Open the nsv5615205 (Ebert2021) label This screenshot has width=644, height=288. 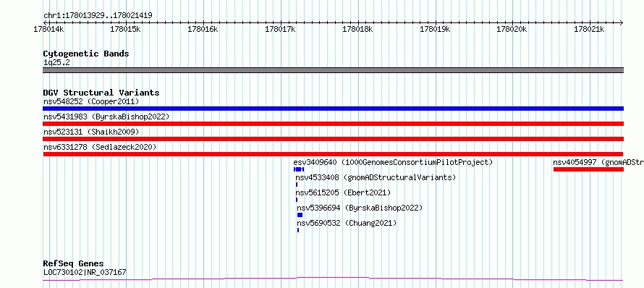[343, 192]
